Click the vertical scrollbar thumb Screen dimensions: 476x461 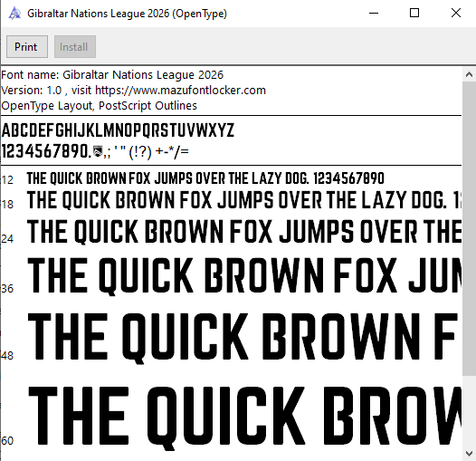pyautogui.click(x=469, y=228)
